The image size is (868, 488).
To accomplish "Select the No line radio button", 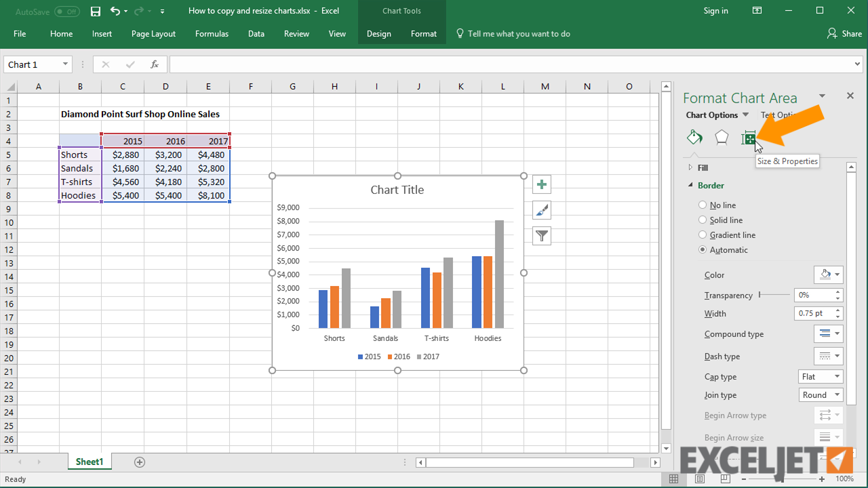I will click(x=702, y=205).
